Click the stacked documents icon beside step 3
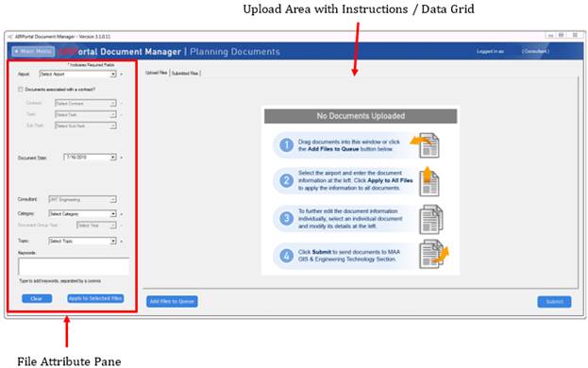Viewport: 588px width, 368px height. 431,219
